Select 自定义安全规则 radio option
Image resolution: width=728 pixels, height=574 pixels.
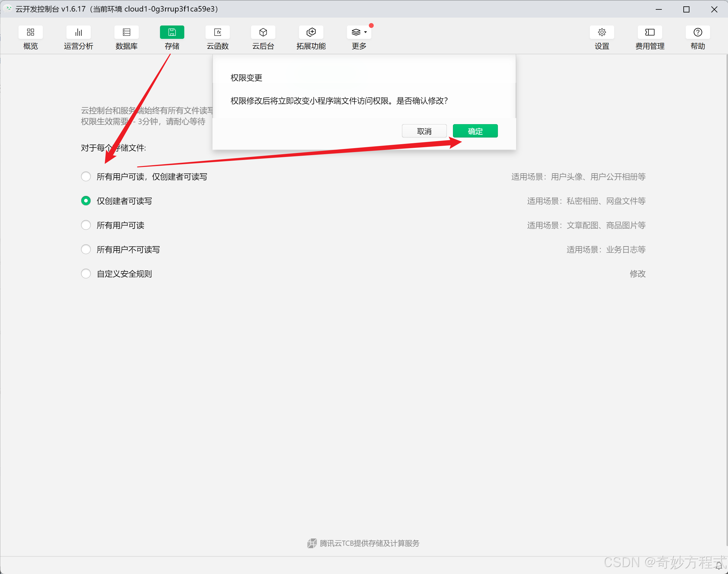coord(86,273)
